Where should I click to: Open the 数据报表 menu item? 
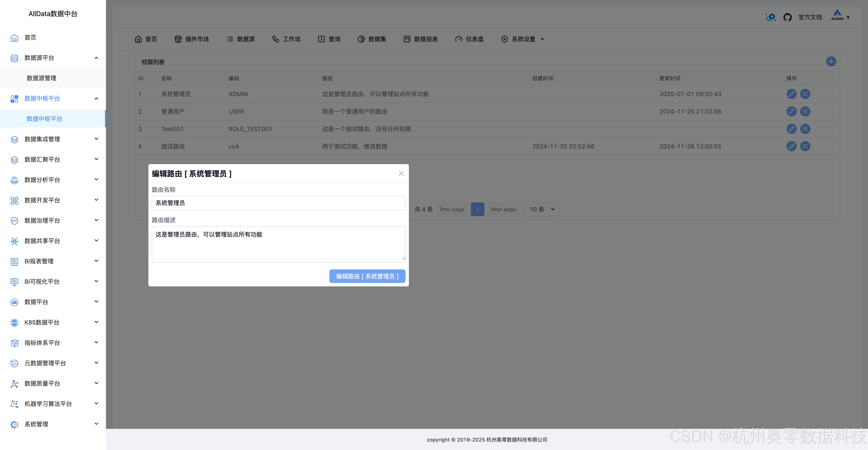click(421, 39)
